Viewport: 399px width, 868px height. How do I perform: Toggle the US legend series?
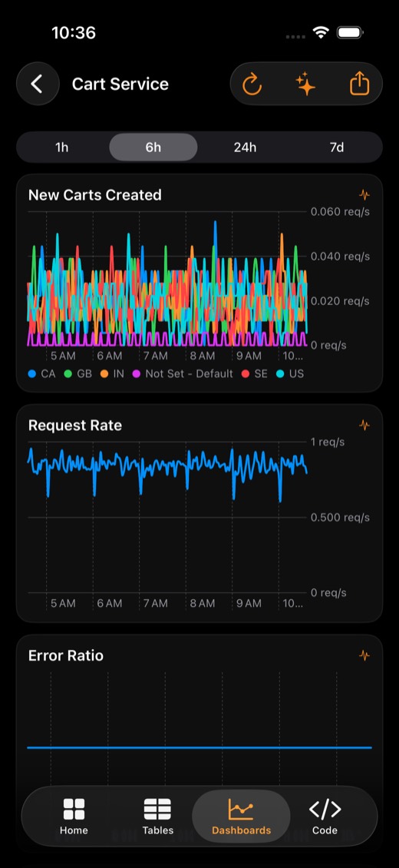289,373
